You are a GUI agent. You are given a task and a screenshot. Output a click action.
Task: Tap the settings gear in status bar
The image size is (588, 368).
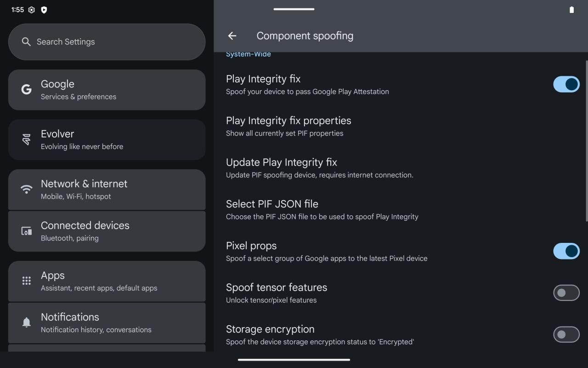(31, 10)
